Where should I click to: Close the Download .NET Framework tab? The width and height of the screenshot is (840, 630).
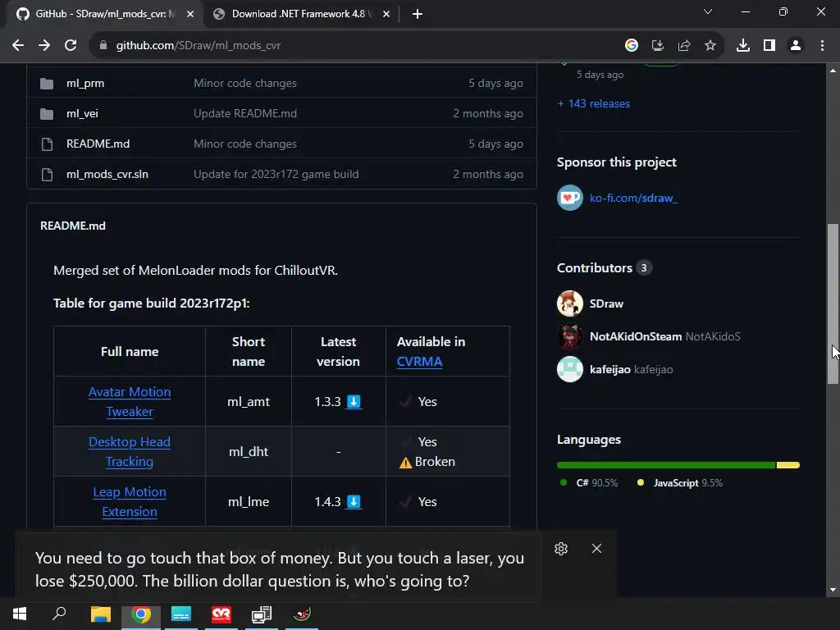click(x=386, y=14)
